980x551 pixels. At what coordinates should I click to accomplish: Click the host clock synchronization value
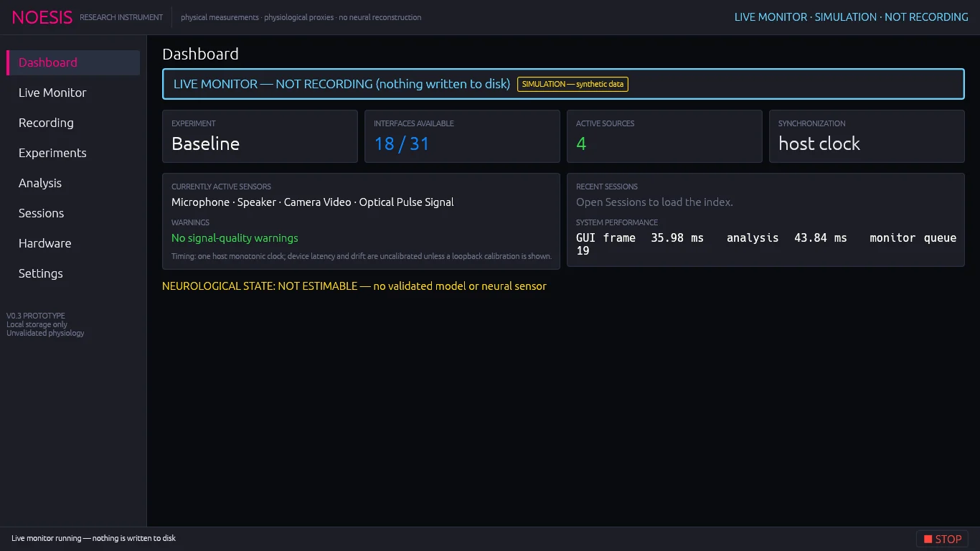coord(819,143)
